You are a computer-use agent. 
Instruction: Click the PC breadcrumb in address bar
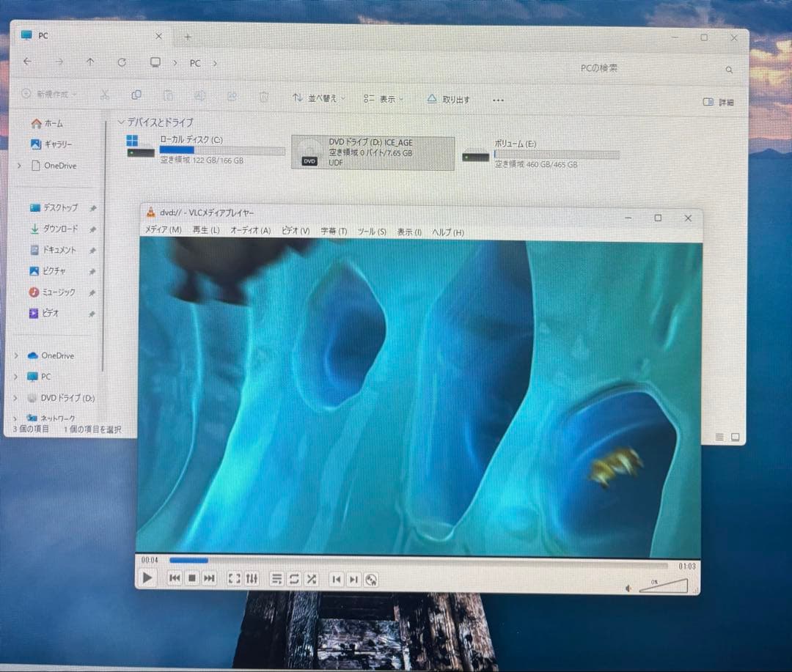(195, 63)
